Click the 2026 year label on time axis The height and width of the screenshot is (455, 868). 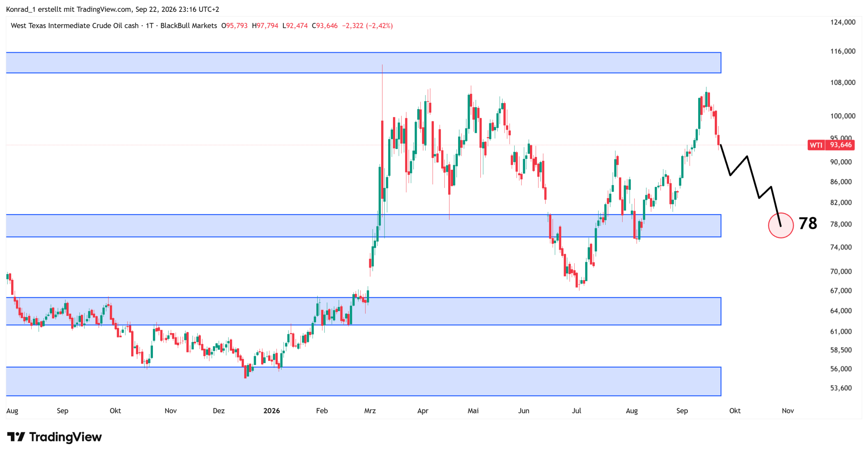pos(272,411)
